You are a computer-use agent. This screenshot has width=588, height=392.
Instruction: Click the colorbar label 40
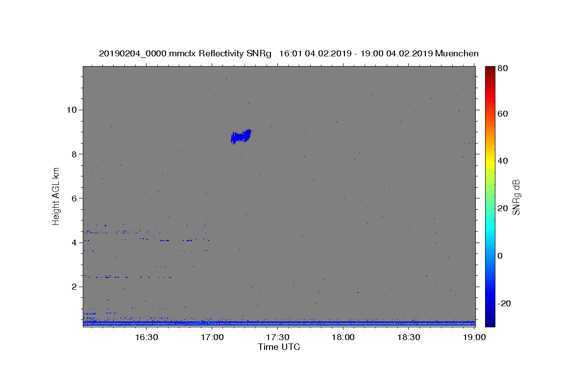pos(504,161)
